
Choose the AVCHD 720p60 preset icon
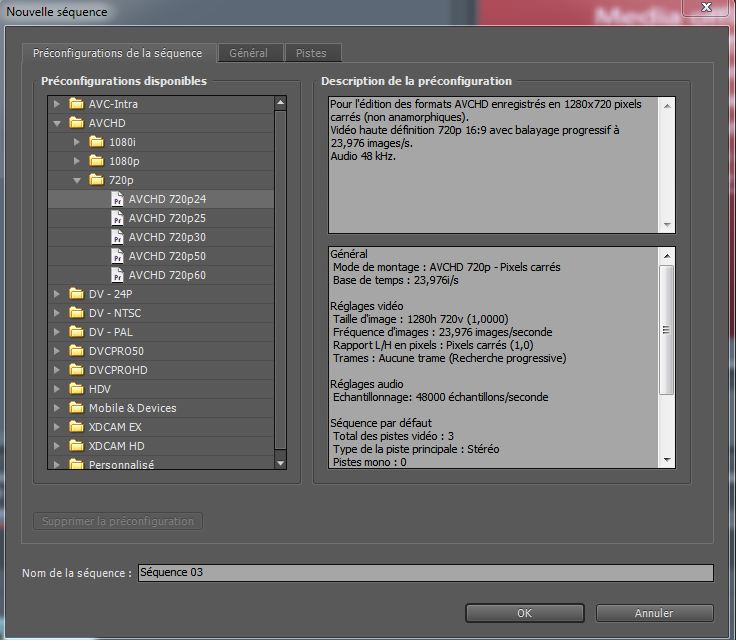(x=117, y=275)
